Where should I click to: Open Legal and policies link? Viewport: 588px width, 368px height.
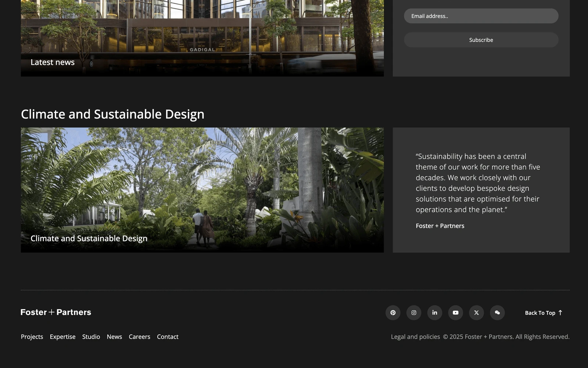415,337
